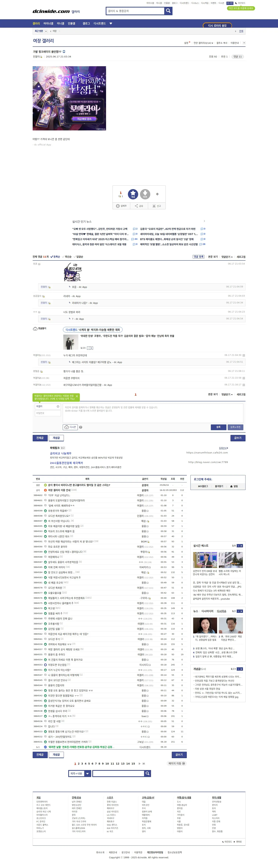Select 마이너갤 tab in nav bar
The width and height of the screenshot is (278, 868).
coord(48,24)
